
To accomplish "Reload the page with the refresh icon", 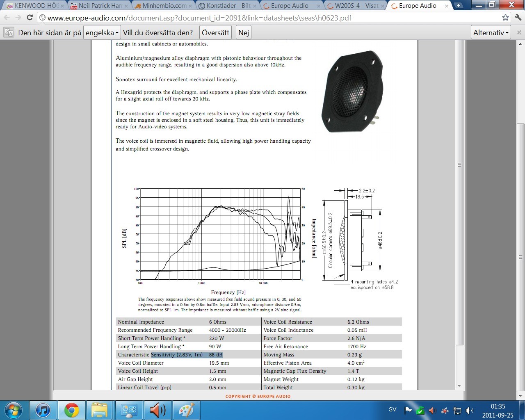I will pyautogui.click(x=30, y=18).
